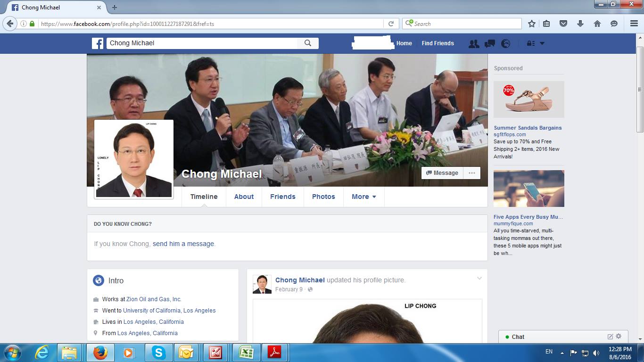Screen dimensions: 644x362
Task: Click the Message button
Action: 442,173
